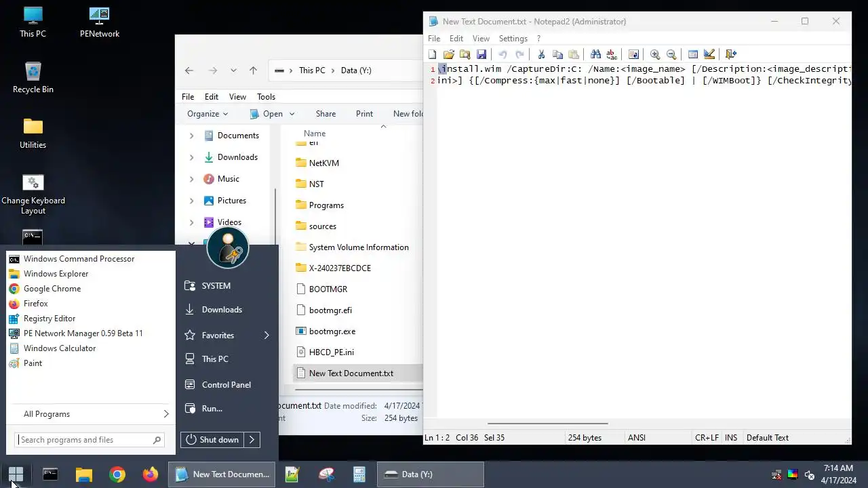Click Print in the Explorer toolbar

click(364, 114)
